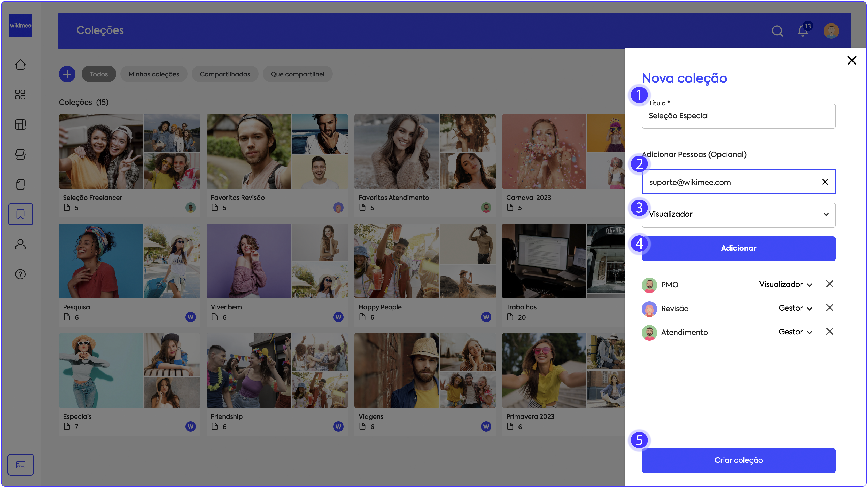Open notifications bell with 13 badge
This screenshot has width=868, height=488.
pos(803,31)
